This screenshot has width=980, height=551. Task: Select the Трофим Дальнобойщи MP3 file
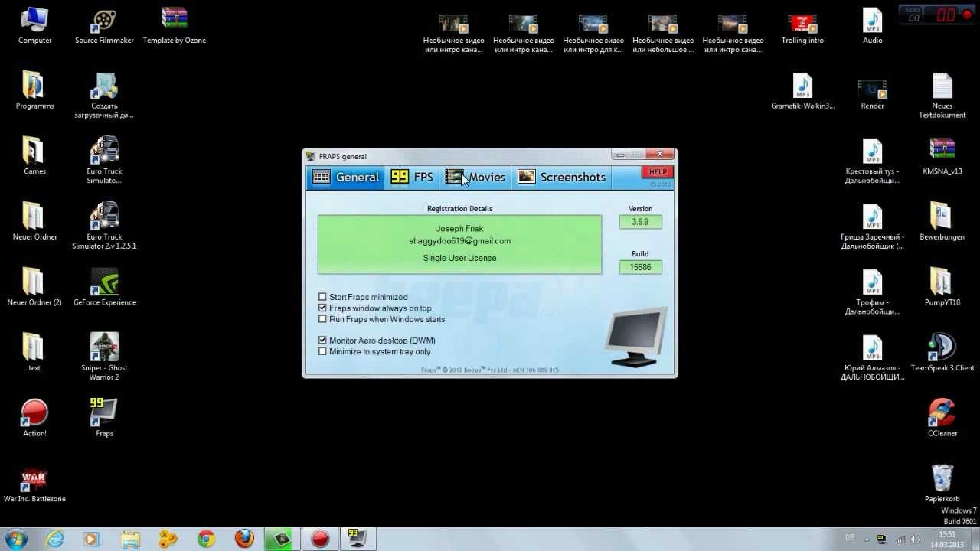(872, 292)
